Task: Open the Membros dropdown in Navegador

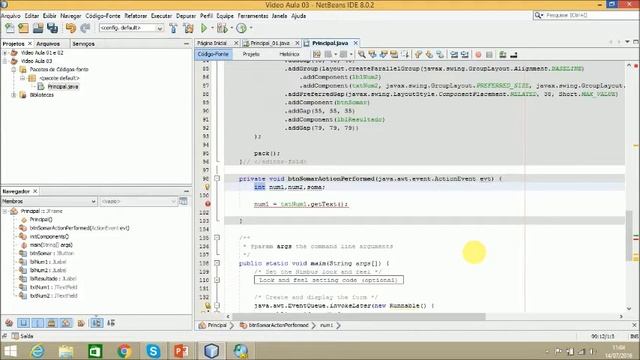Action: point(49,201)
